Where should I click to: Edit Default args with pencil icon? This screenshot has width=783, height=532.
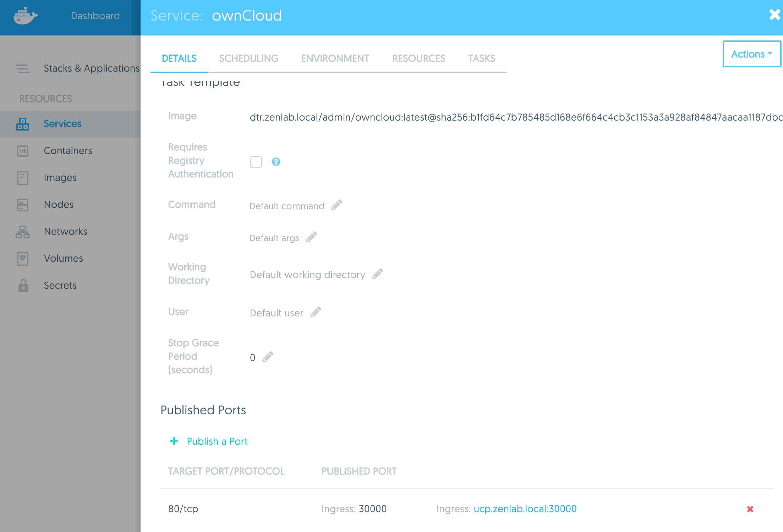pyautogui.click(x=312, y=237)
